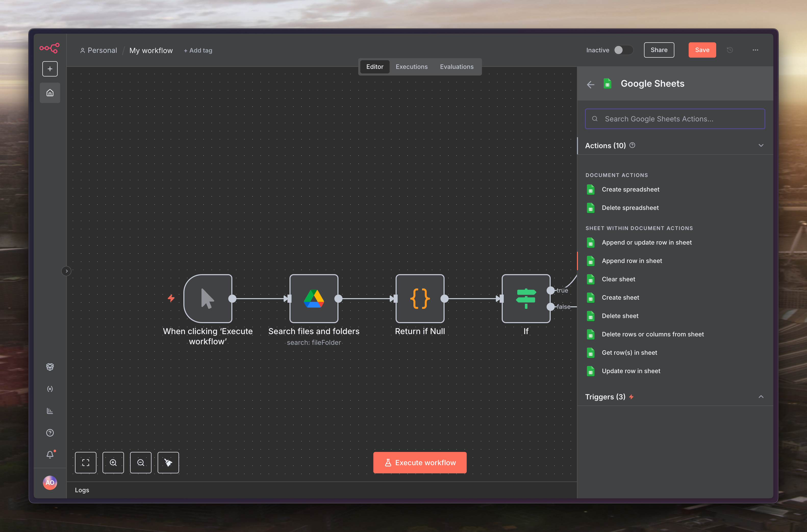
Task: Expand the Triggers (3) section
Action: coord(761,397)
